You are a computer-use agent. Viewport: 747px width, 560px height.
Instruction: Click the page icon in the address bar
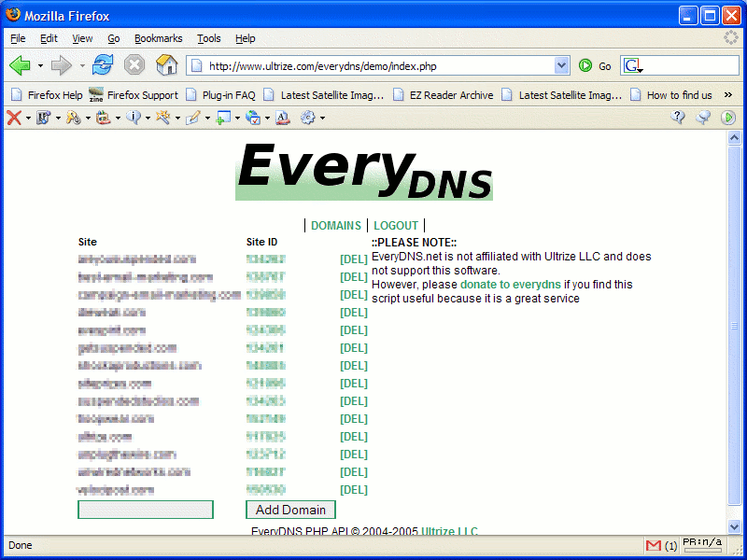coord(196,65)
